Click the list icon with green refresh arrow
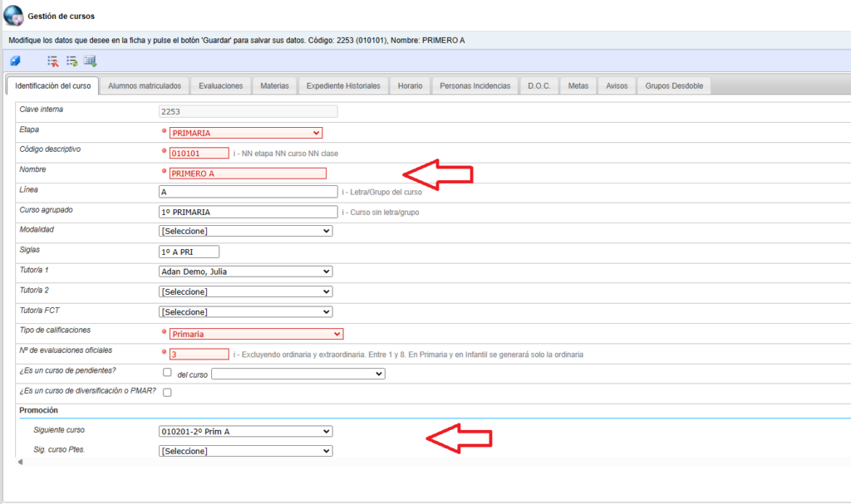Image resolution: width=851 pixels, height=504 pixels. [72, 61]
